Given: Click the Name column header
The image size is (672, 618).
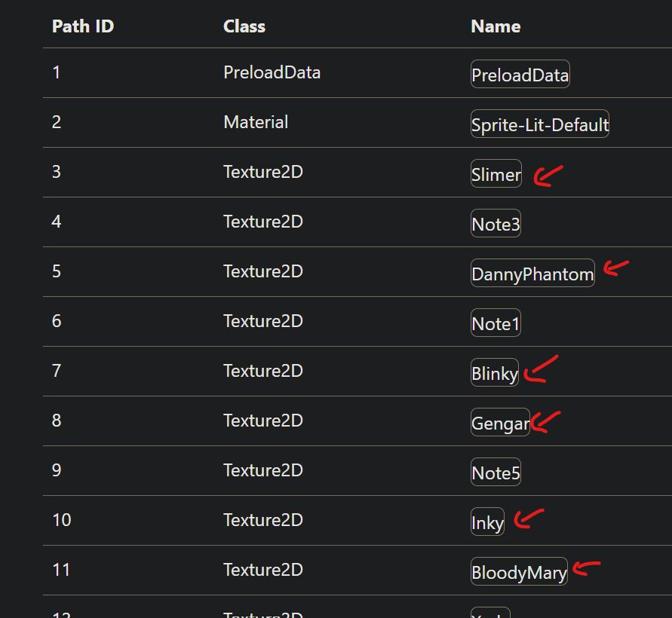Looking at the screenshot, I should [x=496, y=26].
